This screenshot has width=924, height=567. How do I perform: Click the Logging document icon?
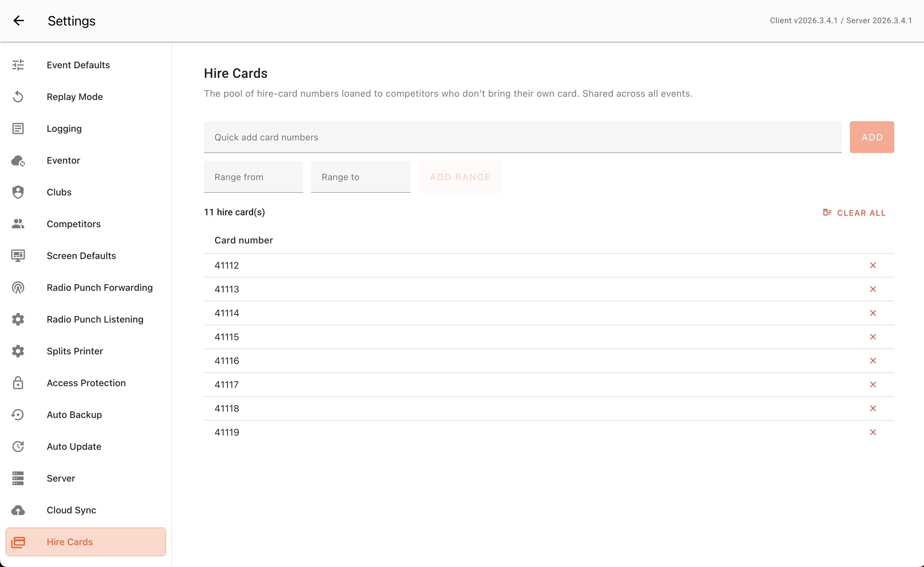(18, 129)
